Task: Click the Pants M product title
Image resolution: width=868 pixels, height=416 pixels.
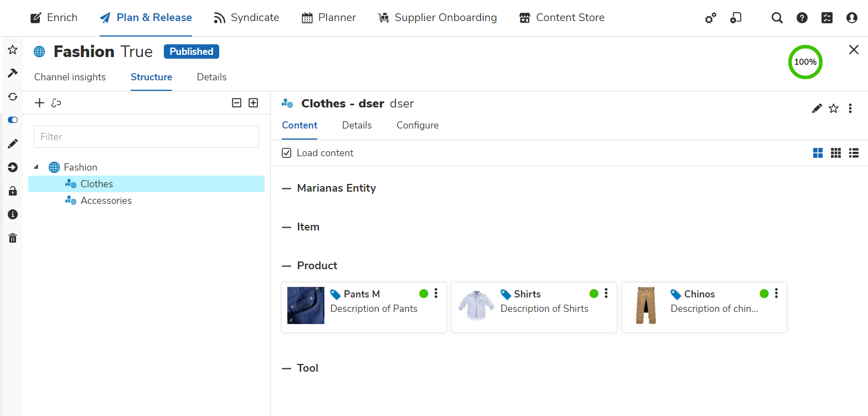Action: coord(361,294)
